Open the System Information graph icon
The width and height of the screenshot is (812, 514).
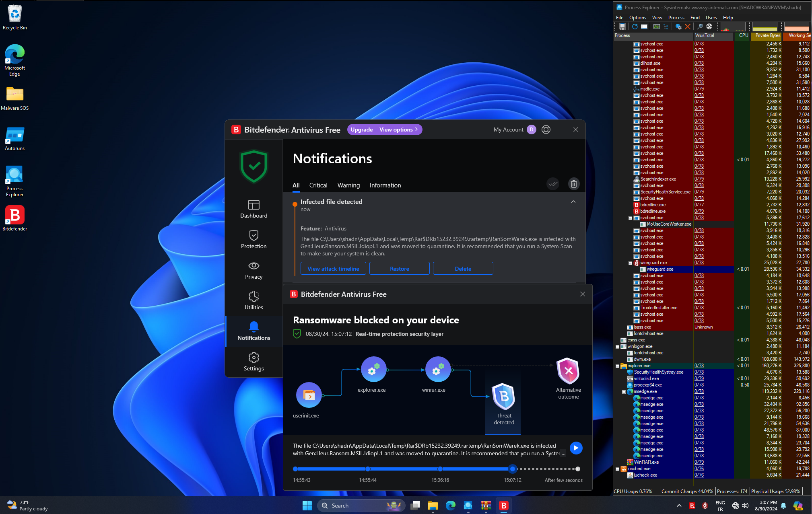click(x=657, y=27)
